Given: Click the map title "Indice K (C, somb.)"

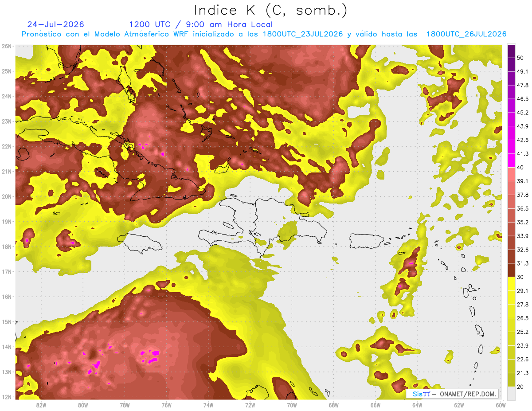Looking at the screenshot, I should [270, 10].
